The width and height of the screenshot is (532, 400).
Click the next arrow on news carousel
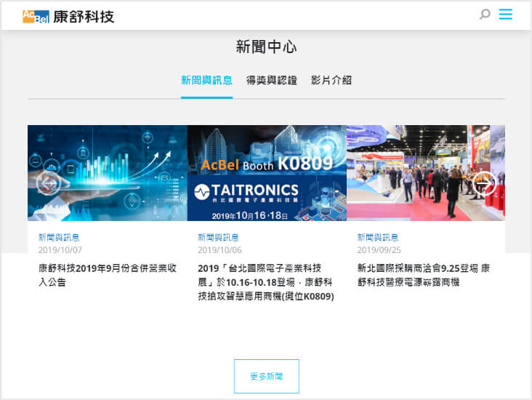(x=484, y=183)
